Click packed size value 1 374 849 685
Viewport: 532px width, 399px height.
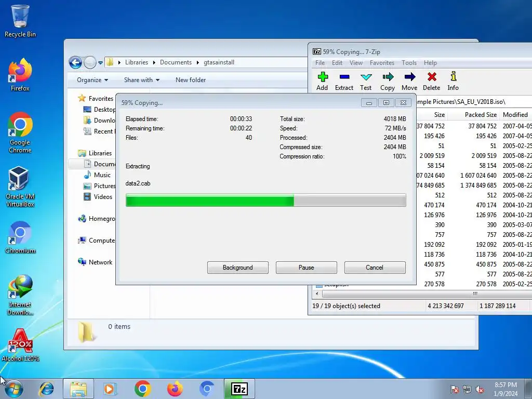coord(478,185)
